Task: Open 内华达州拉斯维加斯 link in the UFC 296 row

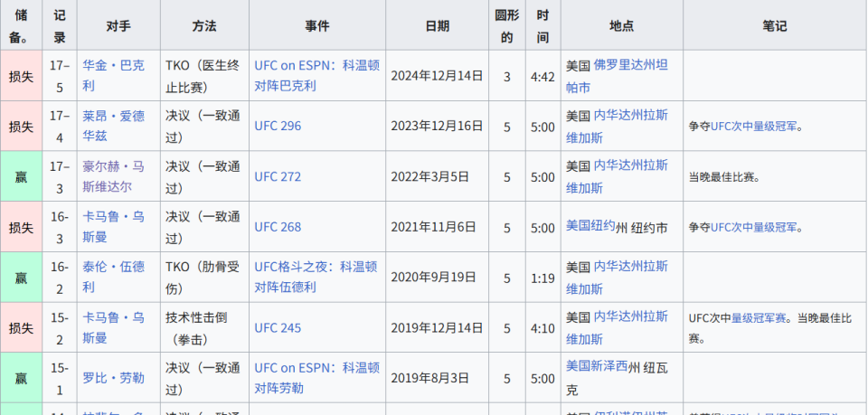Action: 617,127
